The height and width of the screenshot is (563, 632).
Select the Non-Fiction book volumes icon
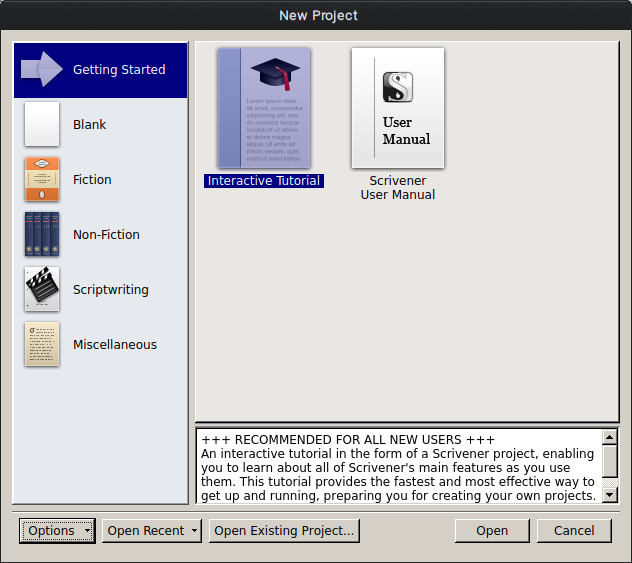(42, 234)
